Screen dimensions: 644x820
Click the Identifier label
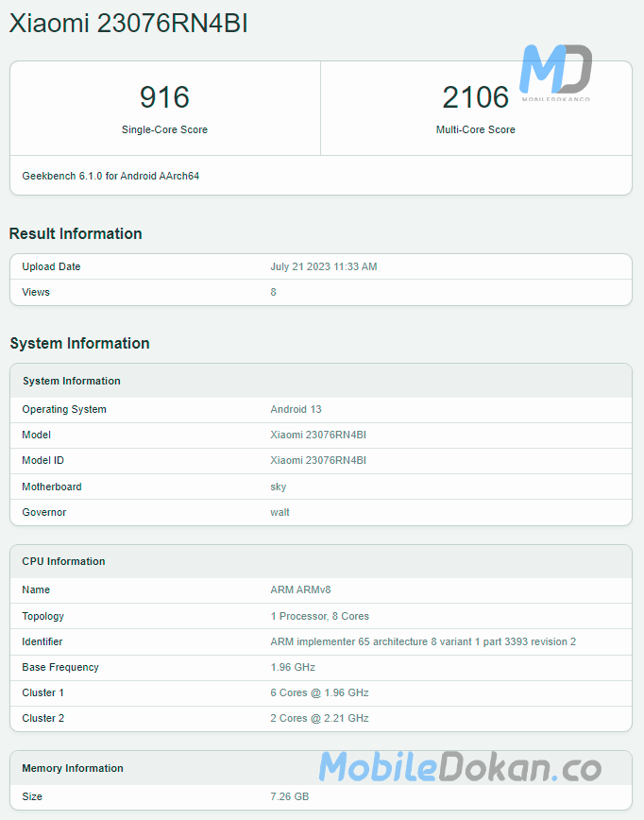[42, 641]
